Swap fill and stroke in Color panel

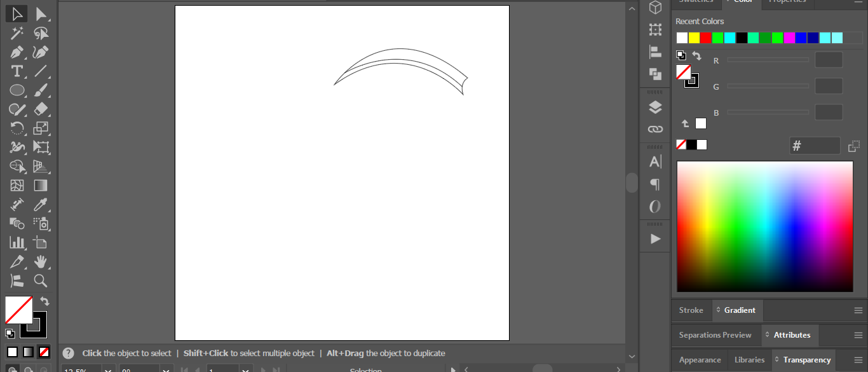697,56
